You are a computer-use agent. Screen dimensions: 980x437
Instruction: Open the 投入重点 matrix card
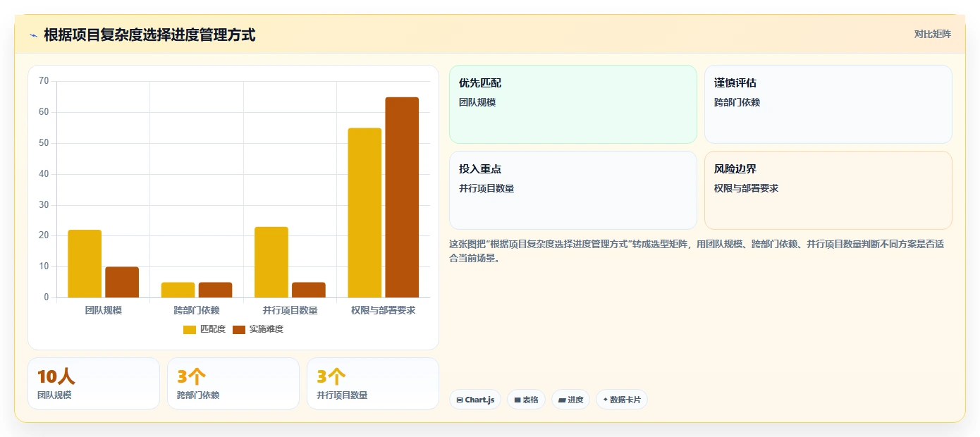[573, 190]
